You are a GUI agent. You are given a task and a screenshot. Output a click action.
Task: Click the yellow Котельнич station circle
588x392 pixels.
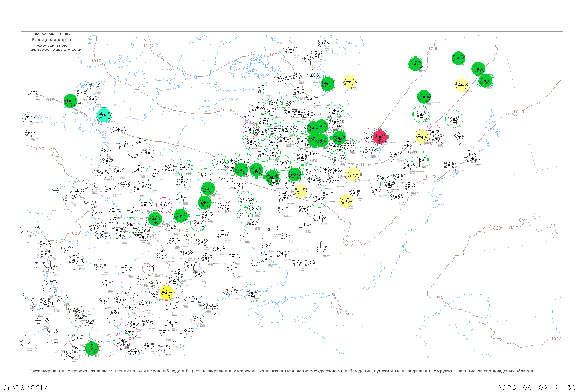click(x=422, y=137)
